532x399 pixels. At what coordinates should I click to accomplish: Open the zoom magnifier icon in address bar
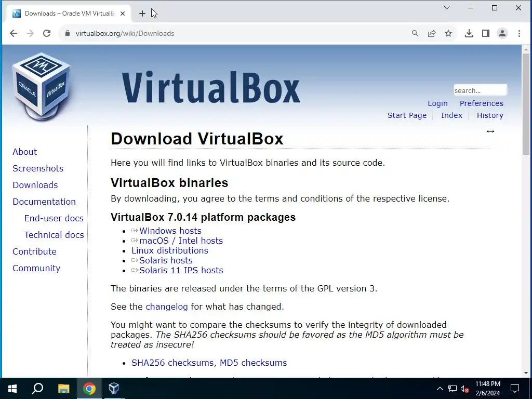[x=415, y=33]
